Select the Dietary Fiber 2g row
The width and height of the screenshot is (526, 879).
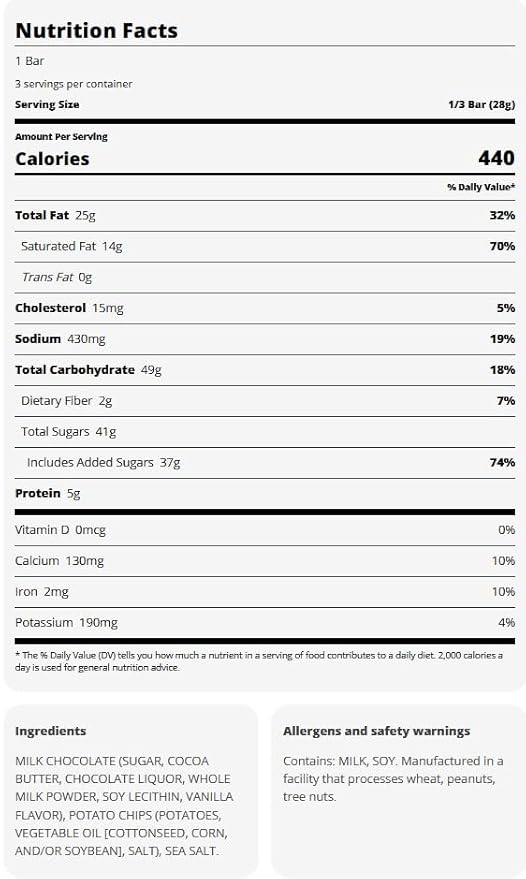[x=265, y=401]
